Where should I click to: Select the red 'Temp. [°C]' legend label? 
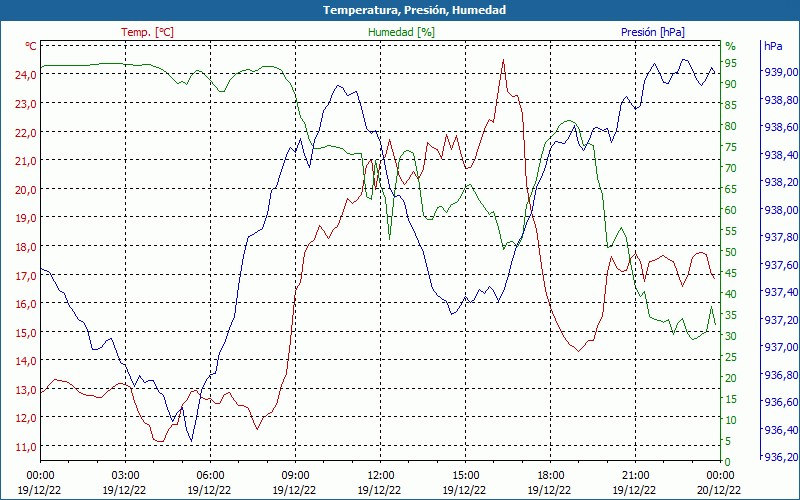point(147,32)
